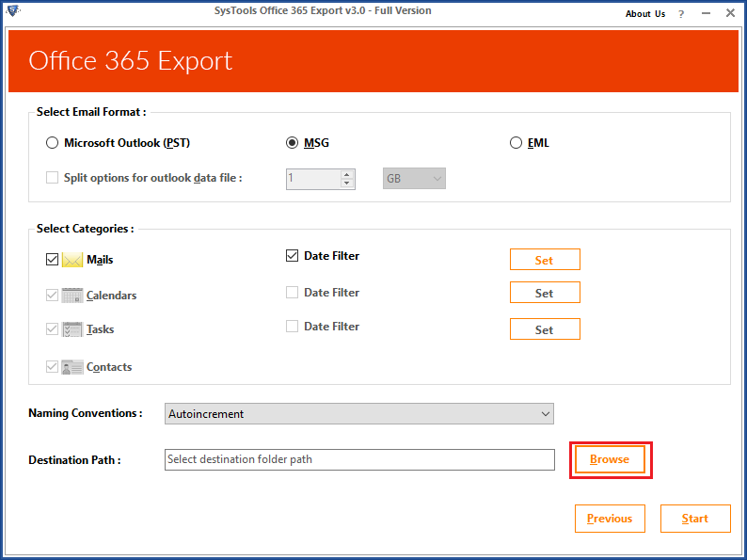Click the split size number field

(313, 179)
